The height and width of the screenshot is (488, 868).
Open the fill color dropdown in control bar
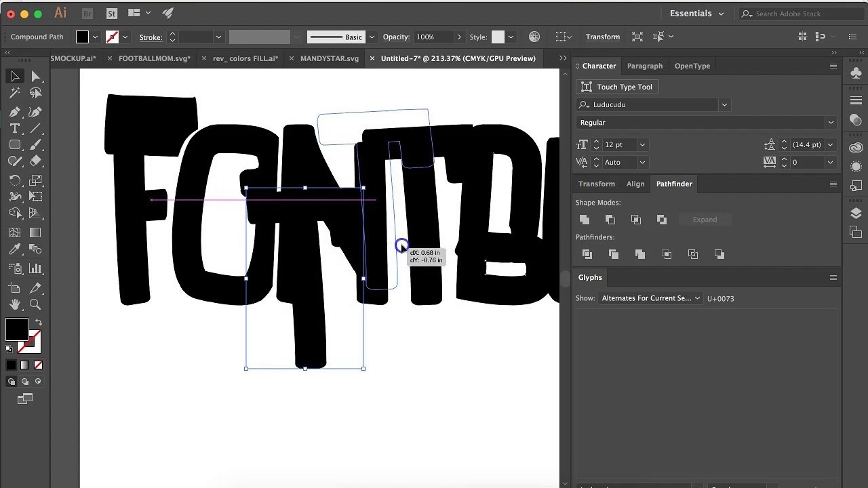(95, 37)
